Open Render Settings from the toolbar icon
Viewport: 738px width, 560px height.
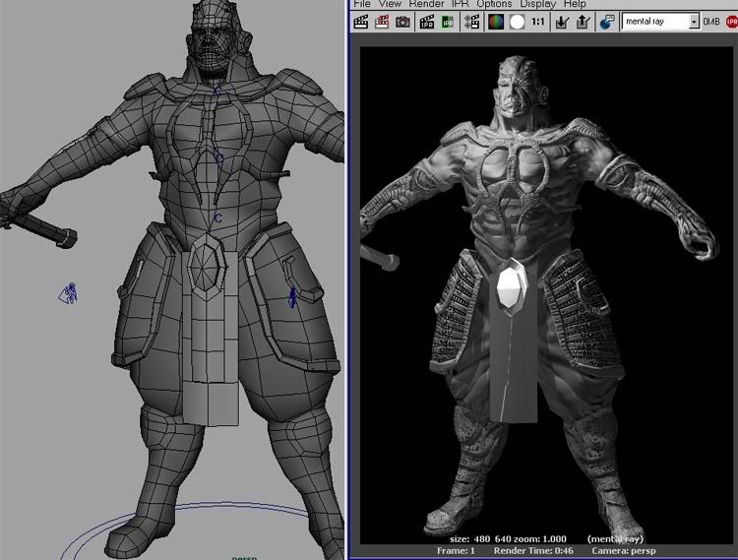point(471,22)
